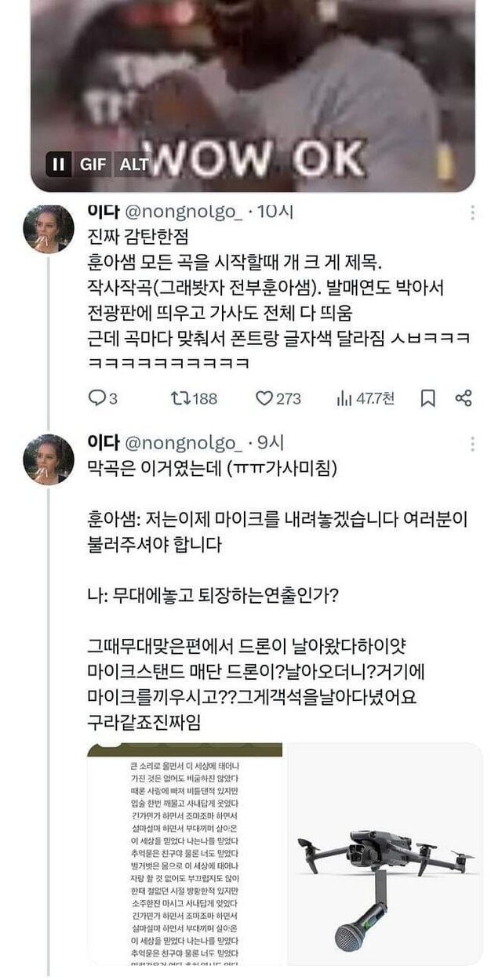Click the 이다 display name on the 10시 tweet

[103, 213]
